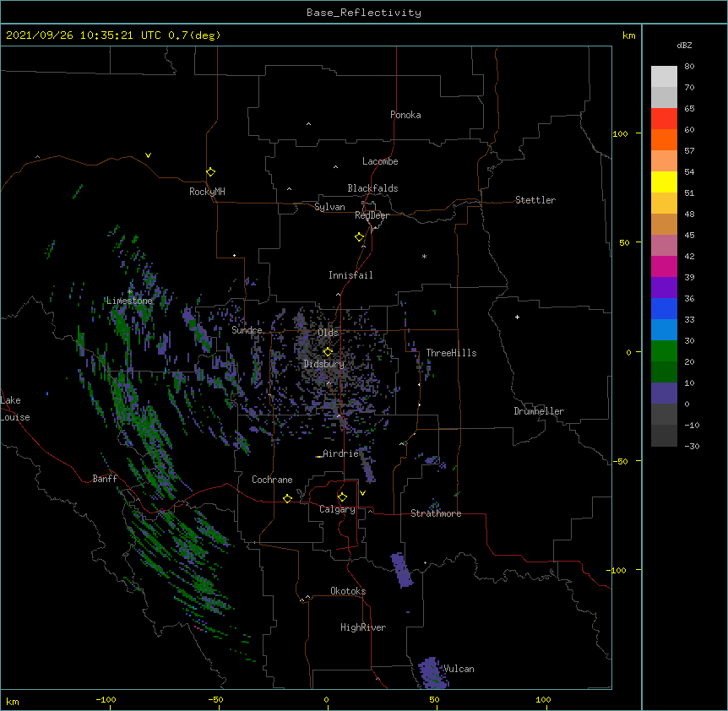This screenshot has width=728, height=711.
Task: Pick the yellow swatch between 54 and 51 dBZ
Action: [x=664, y=182]
